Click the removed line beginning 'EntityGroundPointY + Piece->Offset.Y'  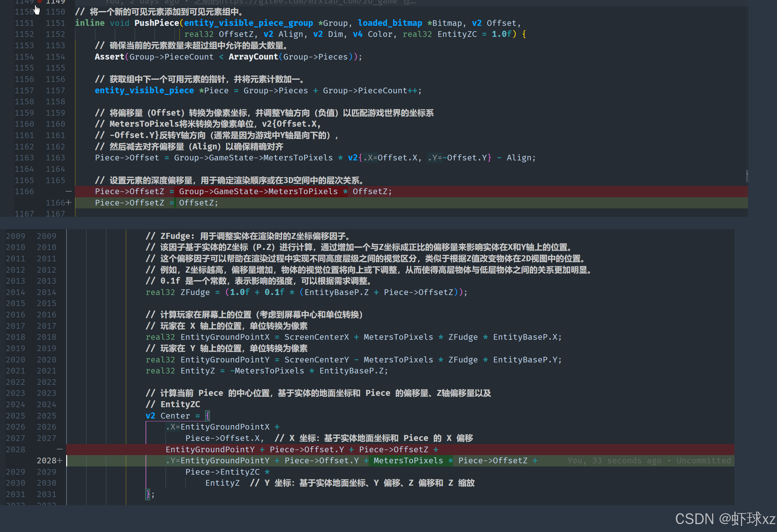pyautogui.click(x=302, y=449)
